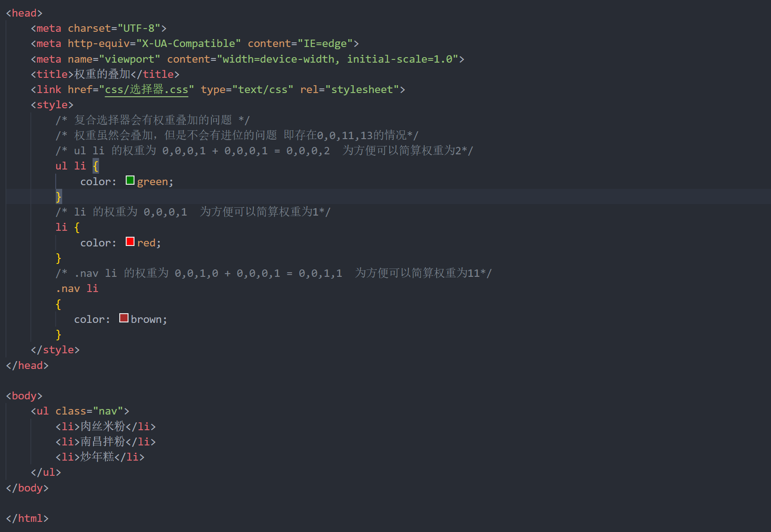The width and height of the screenshot is (771, 532).
Task: Click the highlighted opening brace after ul li
Action: (95, 166)
